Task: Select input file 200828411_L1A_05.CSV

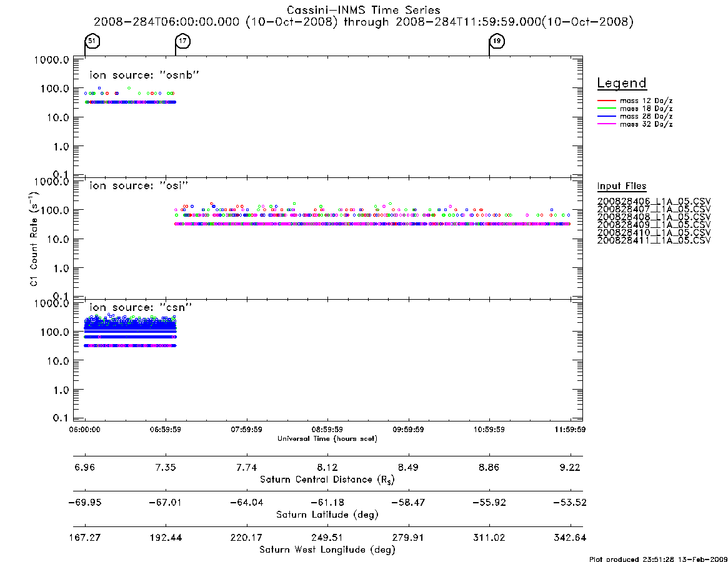Action: tap(654, 240)
